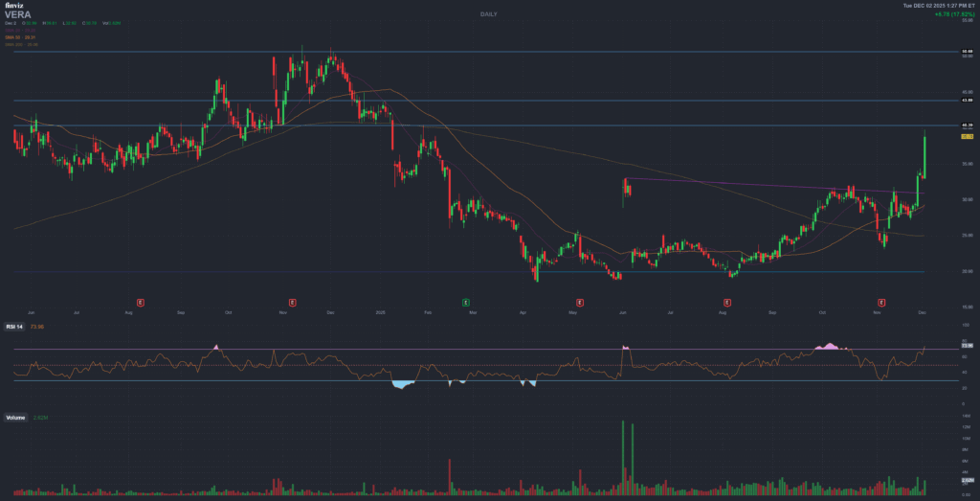Click the VERA ticker symbol
980x501 pixels.
[x=18, y=15]
